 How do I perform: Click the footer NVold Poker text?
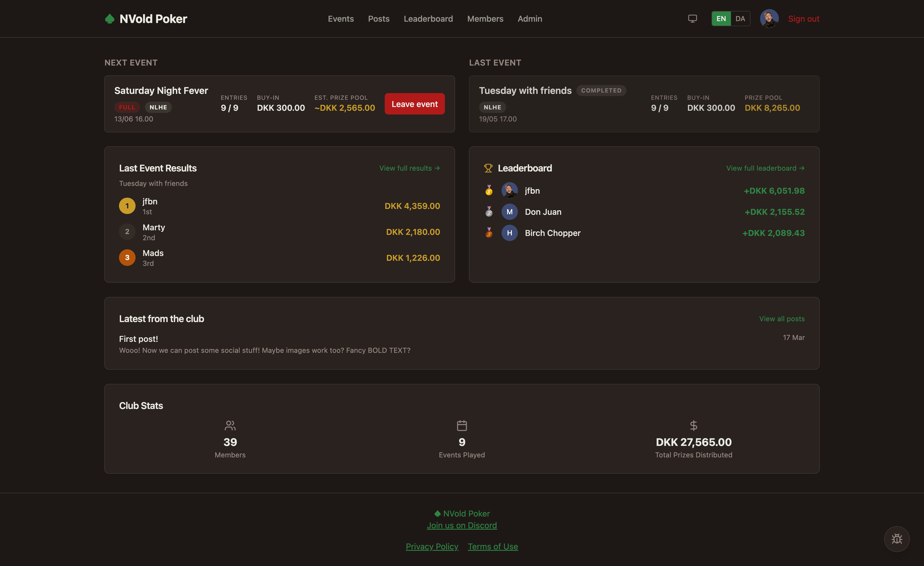tap(466, 514)
